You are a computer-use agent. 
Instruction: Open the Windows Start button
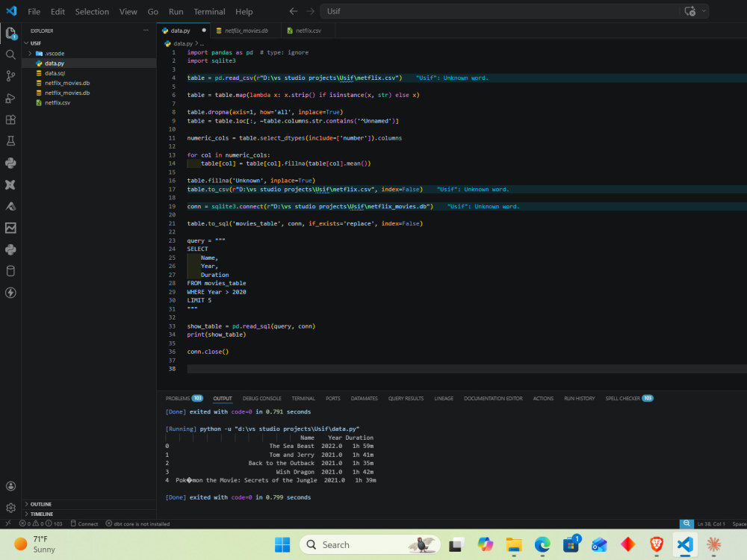coord(282,544)
